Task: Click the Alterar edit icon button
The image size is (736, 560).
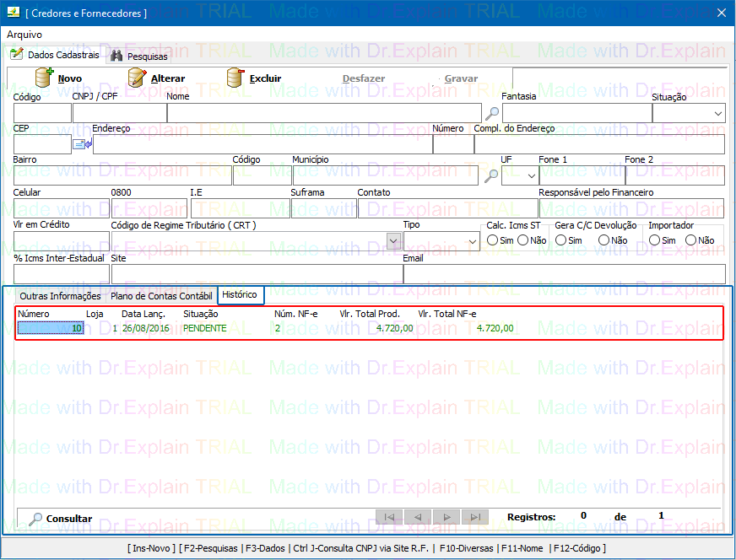Action: [137, 78]
